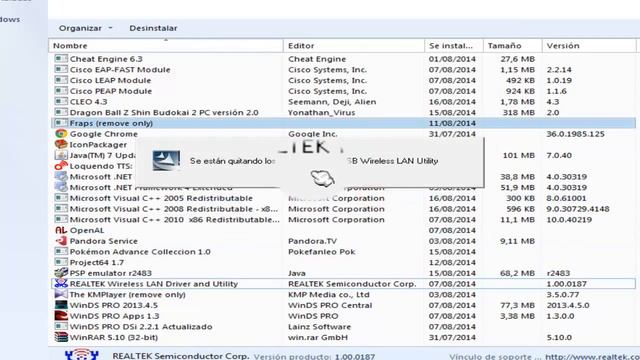Image resolution: width=640 pixels, height=360 pixels.
Task: Click the Java(TM) 7 Update icon
Action: (x=61, y=155)
